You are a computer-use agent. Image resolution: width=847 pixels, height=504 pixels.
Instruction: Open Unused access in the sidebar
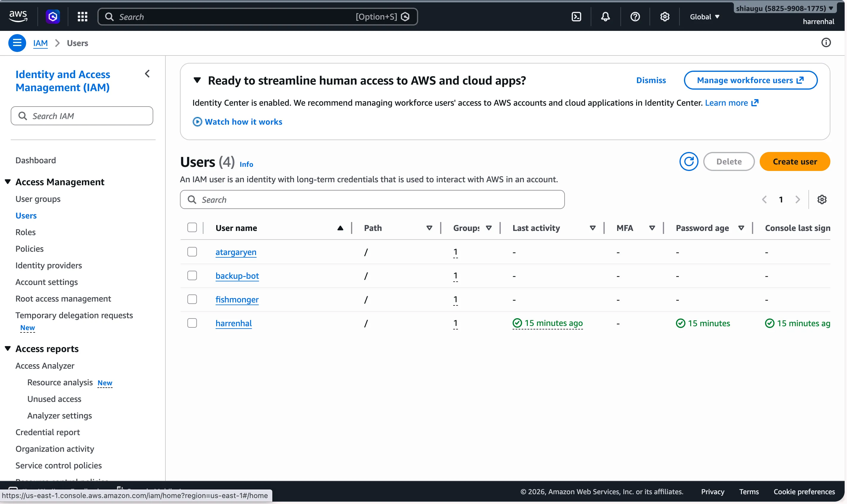point(54,399)
